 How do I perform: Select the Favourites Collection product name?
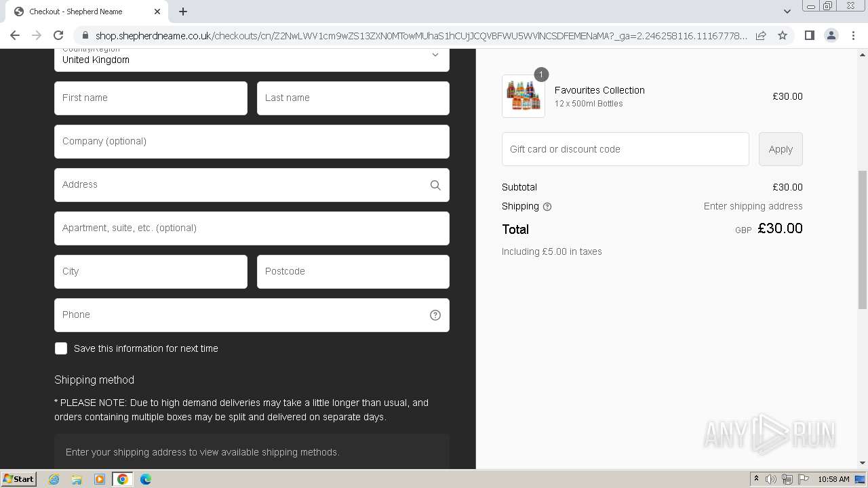click(x=599, y=90)
